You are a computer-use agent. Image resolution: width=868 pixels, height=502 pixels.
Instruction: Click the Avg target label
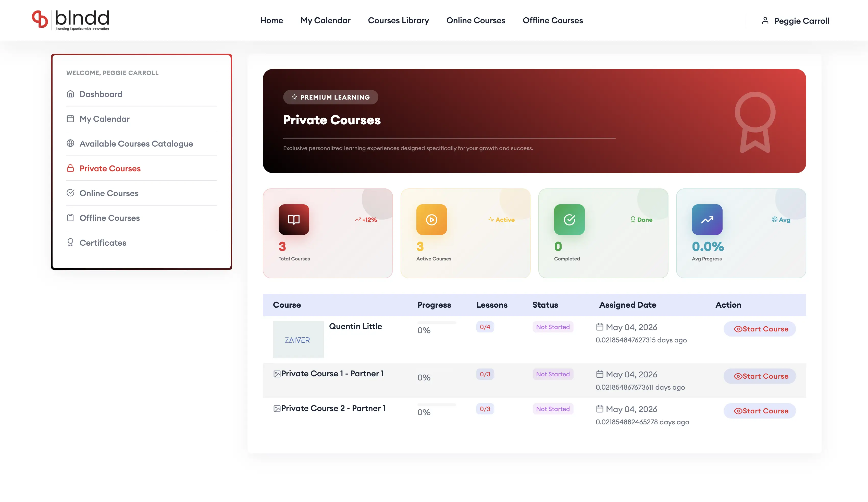[781, 220]
